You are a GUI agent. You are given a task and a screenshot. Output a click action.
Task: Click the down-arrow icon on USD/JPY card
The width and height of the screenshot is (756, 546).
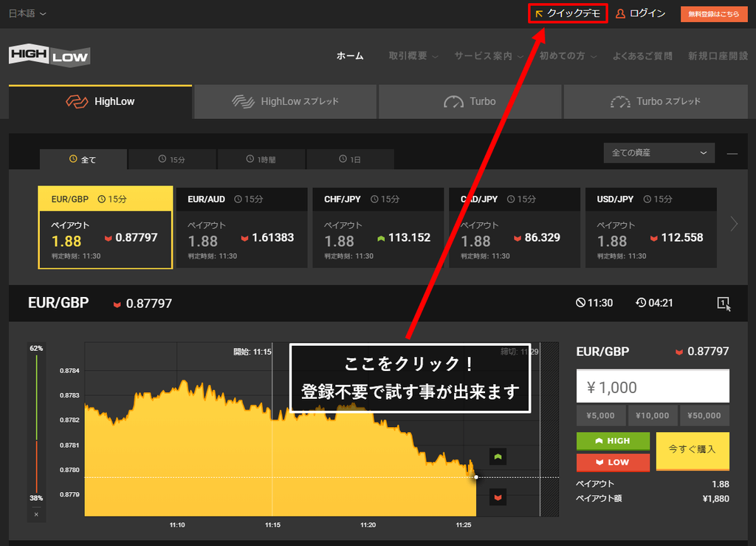654,238
